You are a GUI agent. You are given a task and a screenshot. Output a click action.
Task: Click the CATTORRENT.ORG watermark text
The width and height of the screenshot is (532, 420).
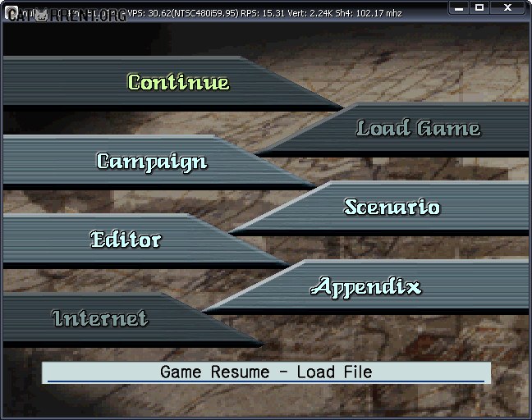click(x=66, y=16)
